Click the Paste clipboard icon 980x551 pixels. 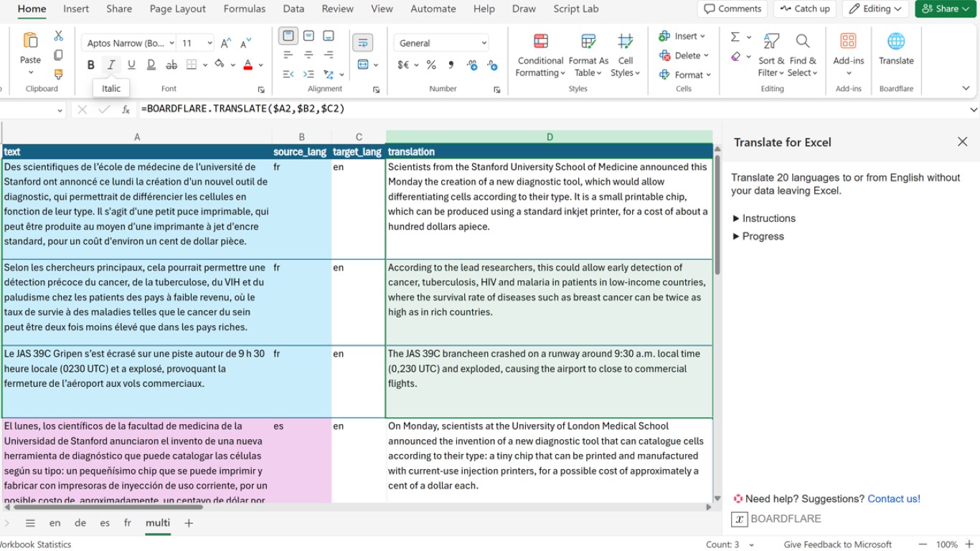(x=30, y=40)
